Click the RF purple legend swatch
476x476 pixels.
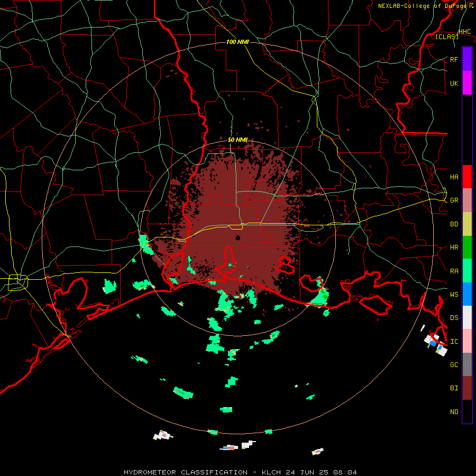(x=467, y=59)
